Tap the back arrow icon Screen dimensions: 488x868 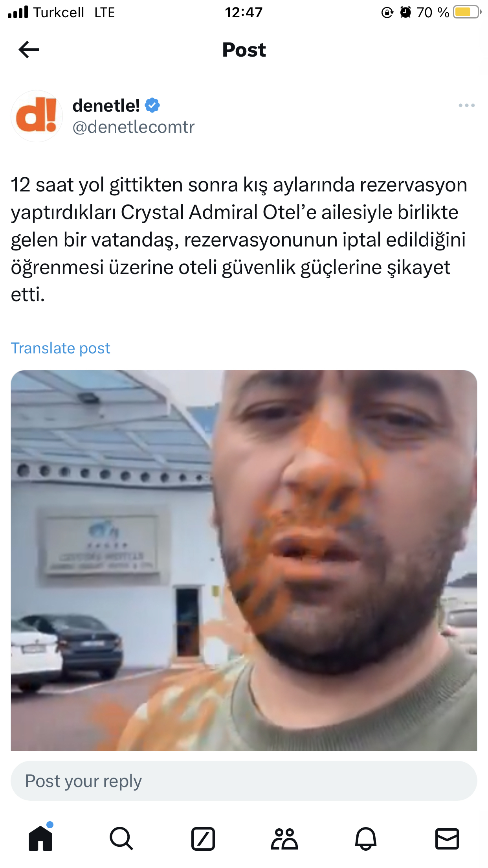[29, 50]
